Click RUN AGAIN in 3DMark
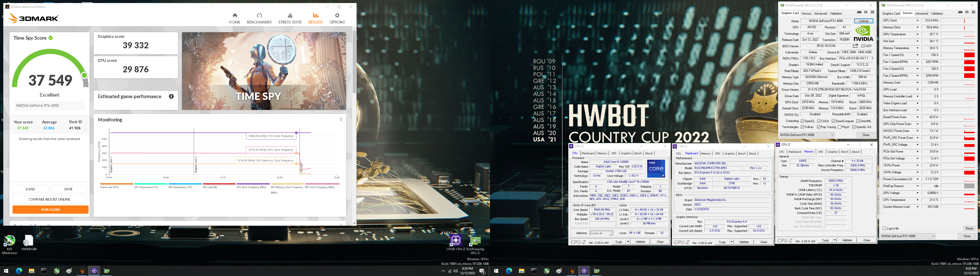980x276 pixels. (x=50, y=210)
